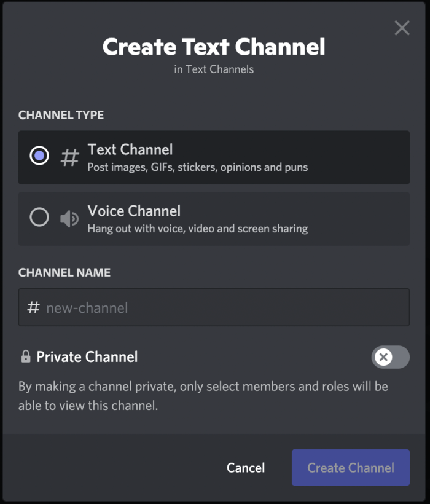Focus the new-channel name input field
430x504 pixels.
pos(214,307)
